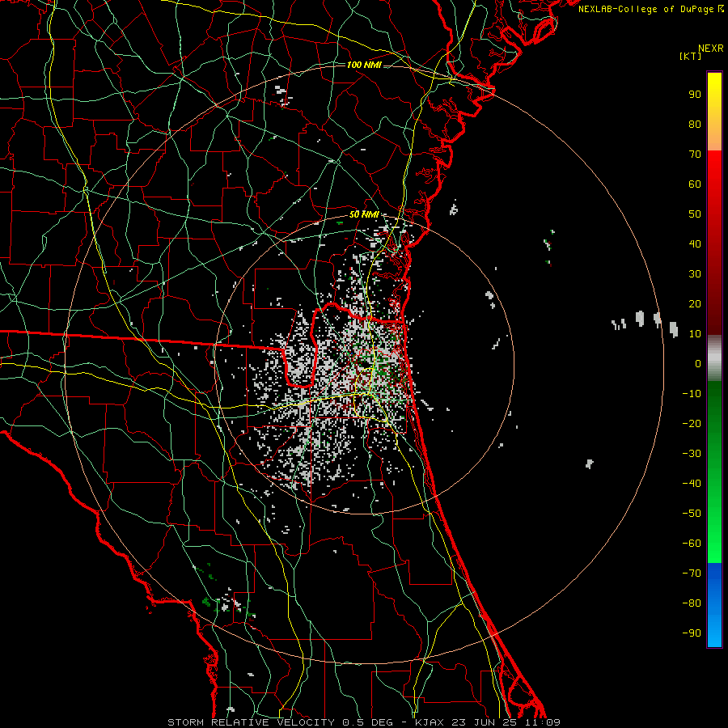
Task: Click the -90 scale value
Action: 692,633
